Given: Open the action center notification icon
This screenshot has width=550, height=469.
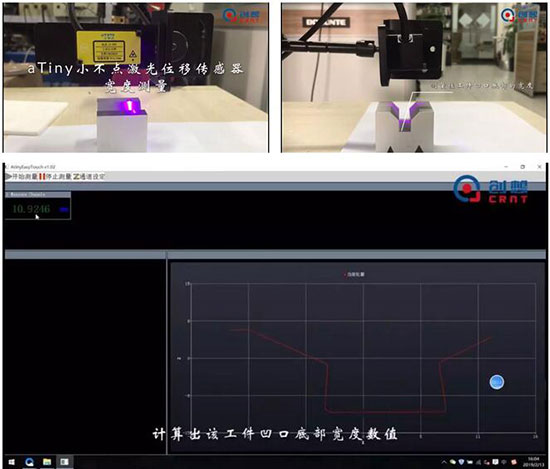Looking at the screenshot, I should point(495,462).
